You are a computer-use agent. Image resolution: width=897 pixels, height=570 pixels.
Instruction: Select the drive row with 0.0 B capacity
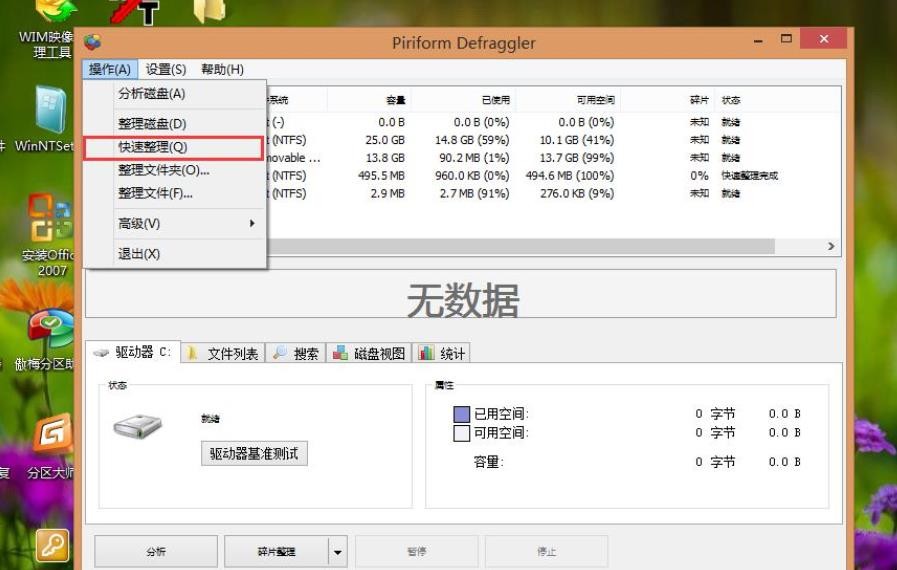(x=553, y=122)
